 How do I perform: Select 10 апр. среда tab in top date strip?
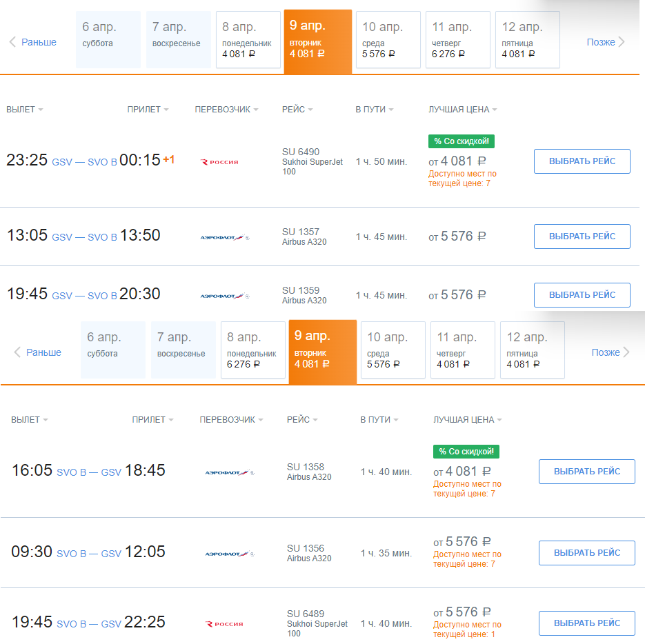click(388, 39)
